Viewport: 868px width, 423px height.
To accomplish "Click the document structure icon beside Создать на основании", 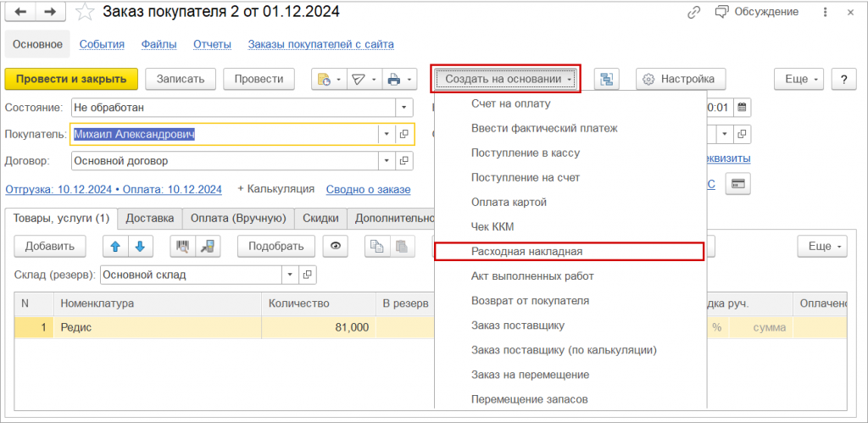I will click(x=606, y=79).
